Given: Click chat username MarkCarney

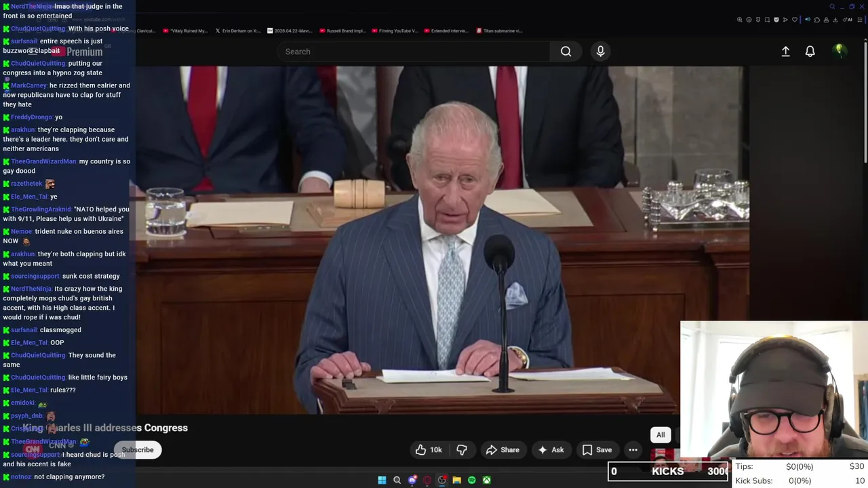Looking at the screenshot, I should (x=28, y=85).
